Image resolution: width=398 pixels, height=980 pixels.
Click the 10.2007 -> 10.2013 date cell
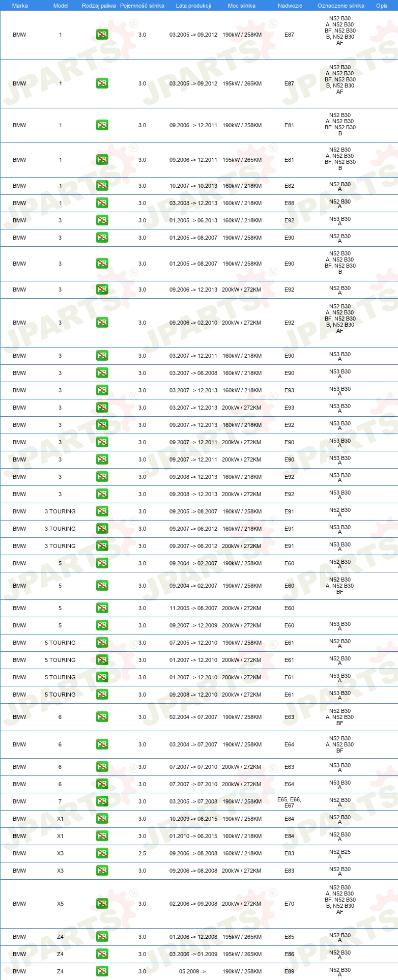[x=193, y=186]
